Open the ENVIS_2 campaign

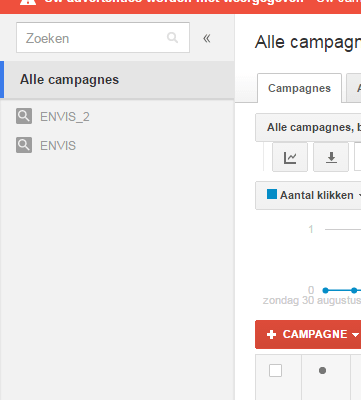[x=65, y=117]
